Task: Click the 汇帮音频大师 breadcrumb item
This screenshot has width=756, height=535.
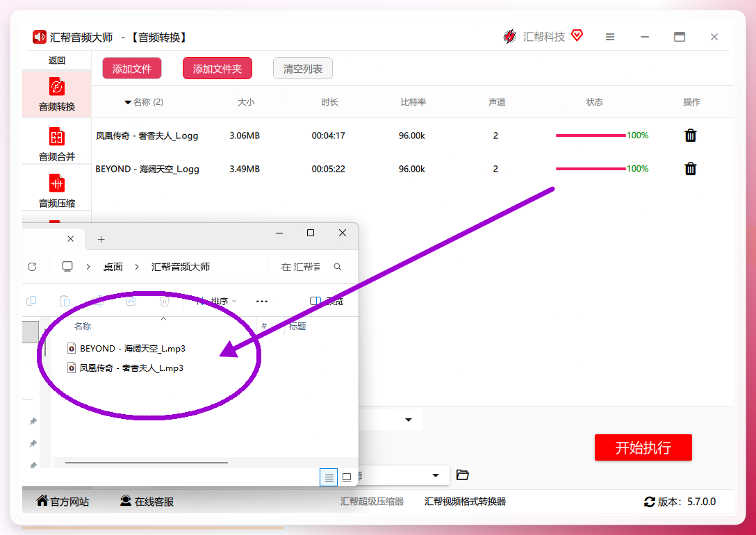Action: pos(181,267)
